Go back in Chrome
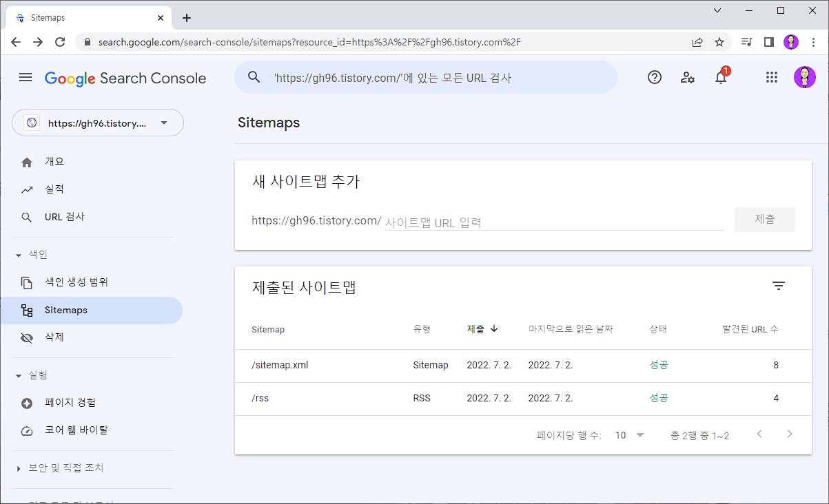Image resolution: width=829 pixels, height=504 pixels. 16,42
